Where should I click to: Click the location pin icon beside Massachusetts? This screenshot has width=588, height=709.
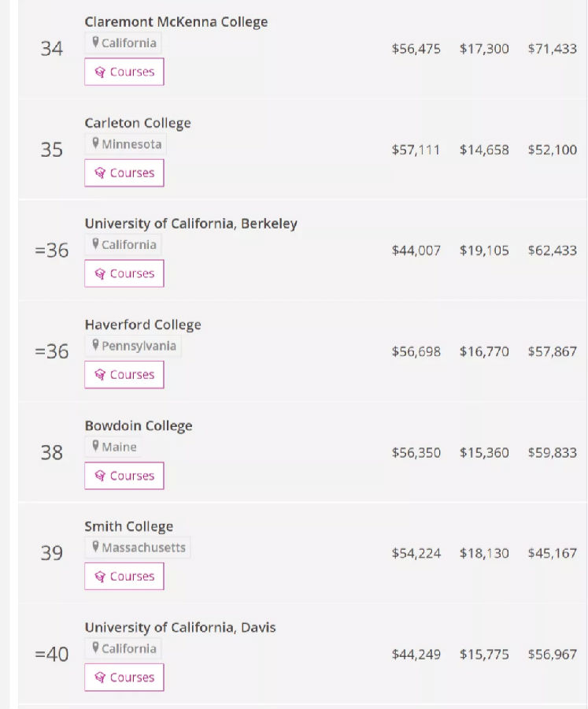tap(96, 548)
